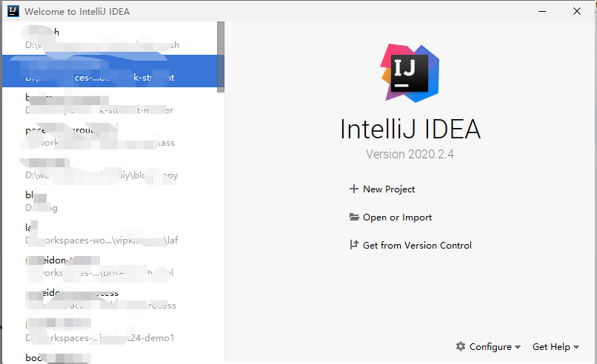Click the IJ icon in title bar
The height and width of the screenshot is (364, 597).
13,11
